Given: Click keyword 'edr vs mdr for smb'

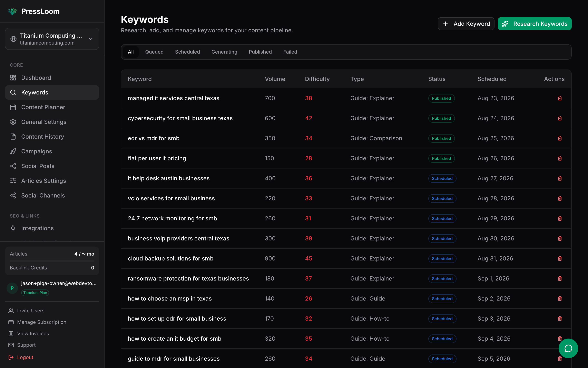Looking at the screenshot, I should click(x=154, y=138).
